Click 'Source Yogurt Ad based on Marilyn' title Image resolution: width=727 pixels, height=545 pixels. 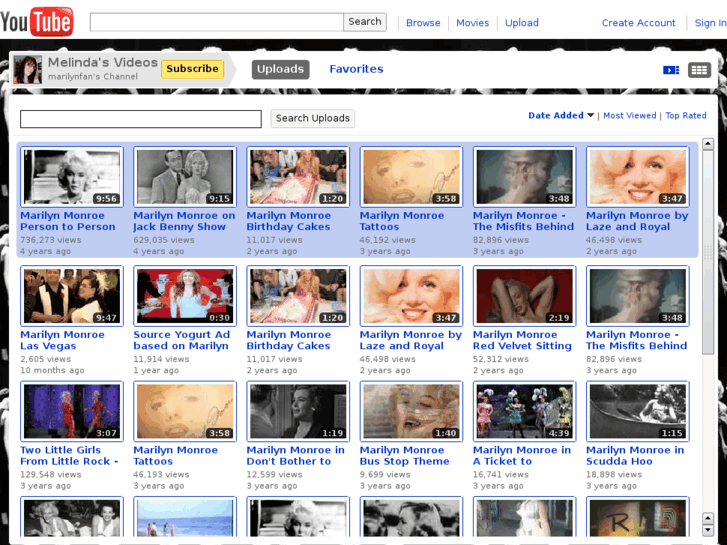pos(181,340)
